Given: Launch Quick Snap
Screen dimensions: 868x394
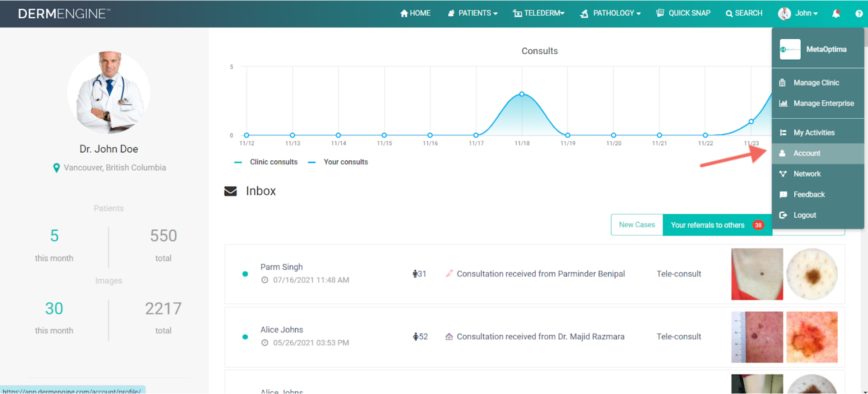Looking at the screenshot, I should point(683,13).
